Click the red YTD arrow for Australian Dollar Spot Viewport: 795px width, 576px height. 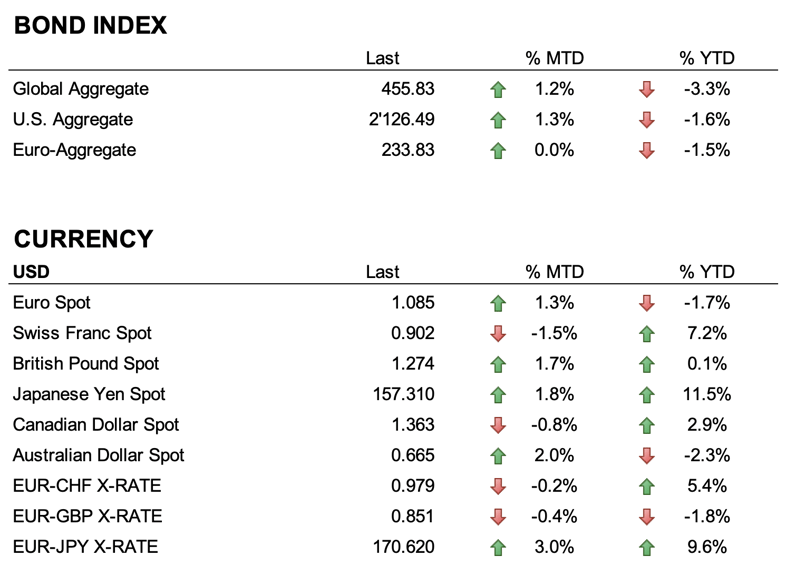coord(646,456)
